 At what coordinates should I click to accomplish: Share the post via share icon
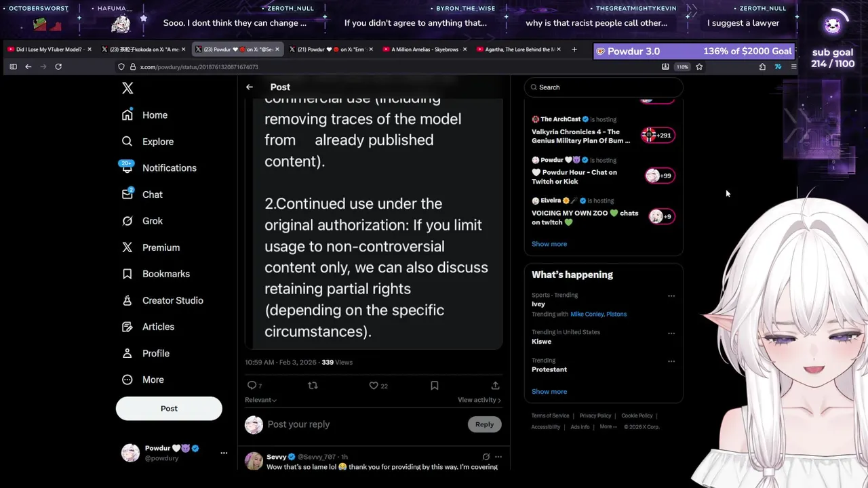pyautogui.click(x=495, y=386)
